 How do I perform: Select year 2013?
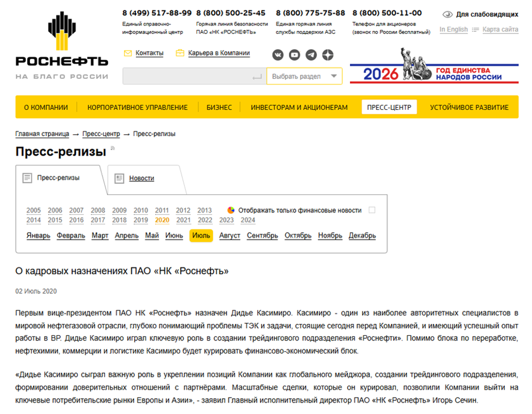205,211
